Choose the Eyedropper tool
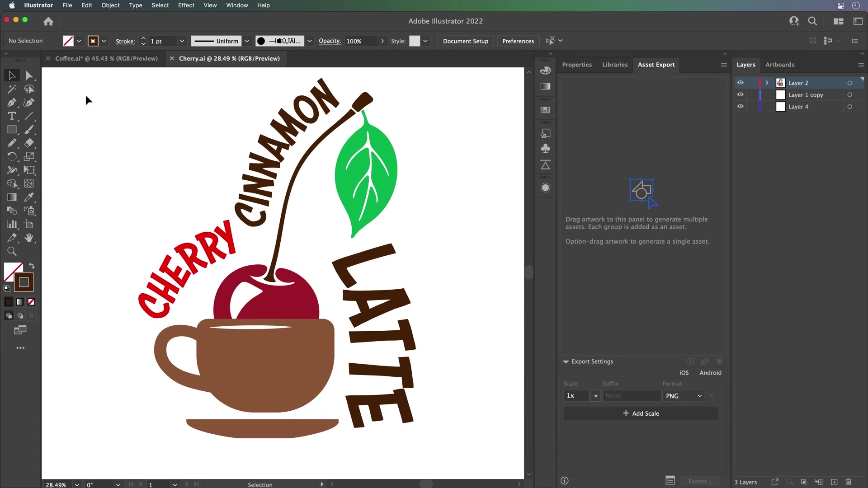The height and width of the screenshot is (488, 868). (30, 197)
